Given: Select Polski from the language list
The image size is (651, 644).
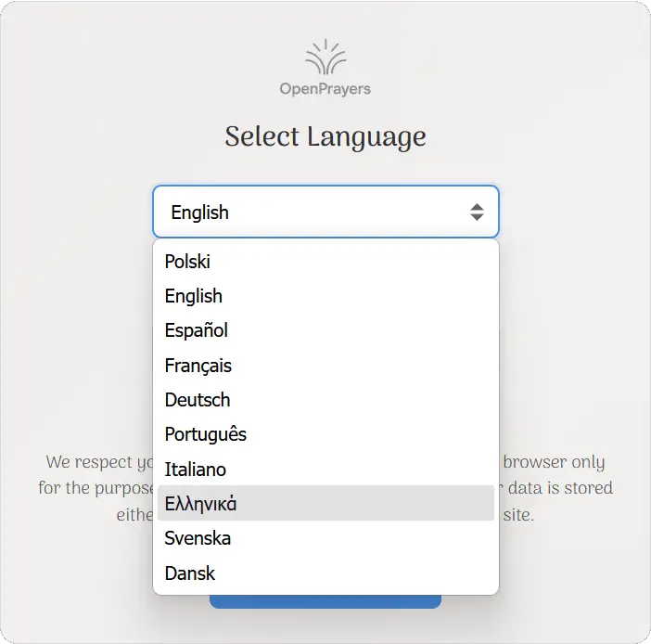Looking at the screenshot, I should [x=187, y=262].
